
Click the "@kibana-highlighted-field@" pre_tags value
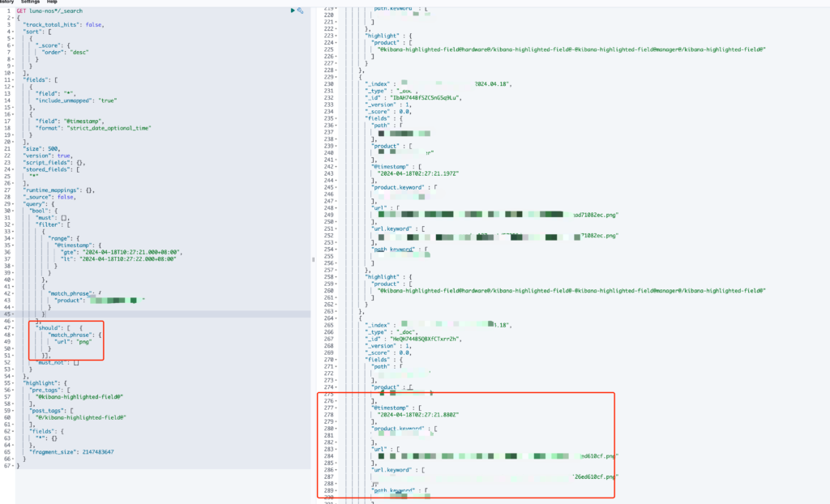coord(79,396)
